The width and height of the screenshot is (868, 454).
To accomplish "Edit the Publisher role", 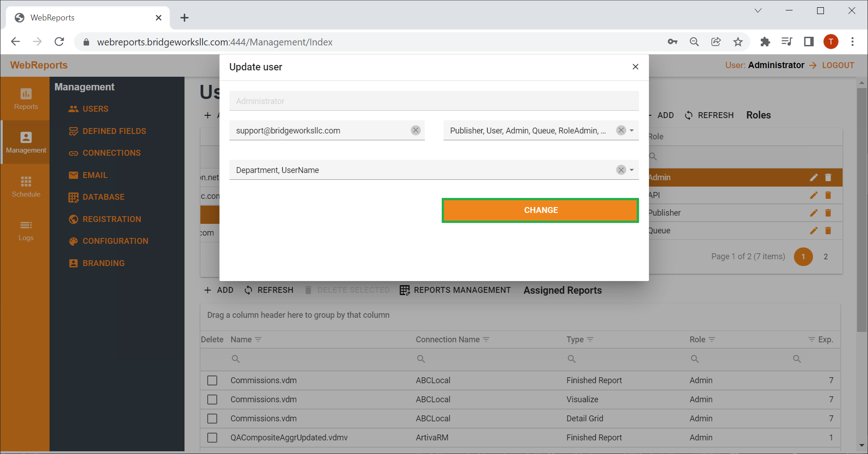I will (x=813, y=213).
